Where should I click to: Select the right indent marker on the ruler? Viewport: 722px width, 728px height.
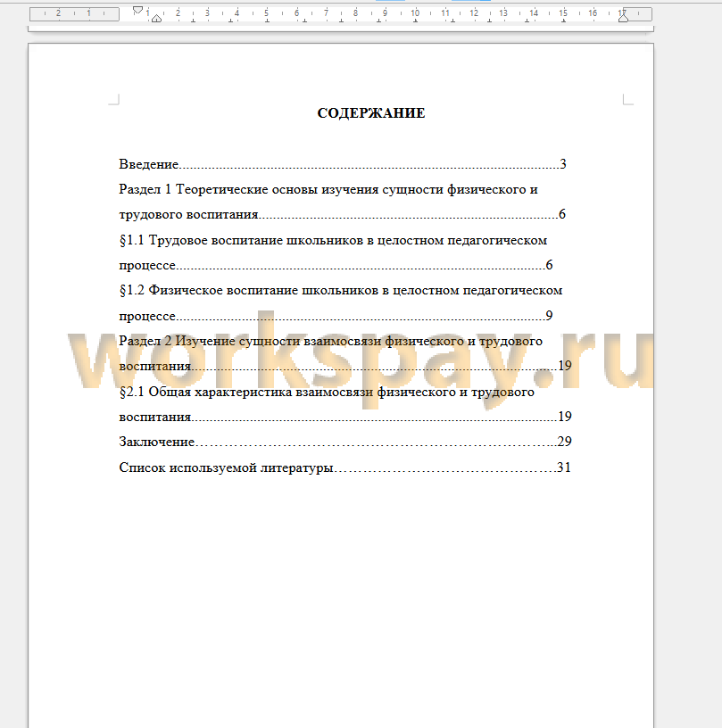(x=623, y=18)
